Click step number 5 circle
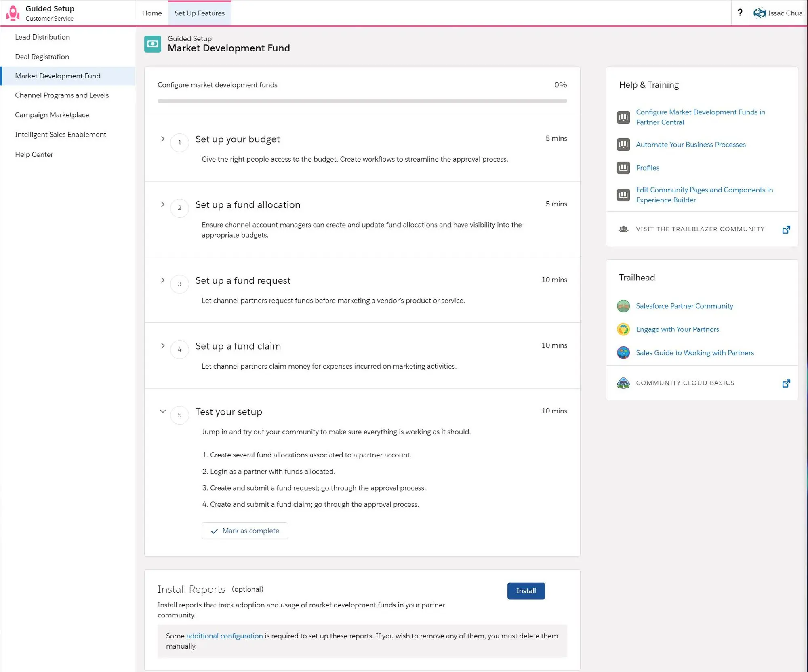Image resolution: width=808 pixels, height=672 pixels. point(179,415)
